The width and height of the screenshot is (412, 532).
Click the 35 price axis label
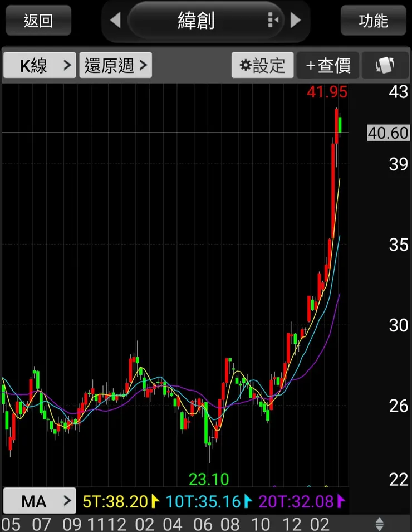point(399,245)
